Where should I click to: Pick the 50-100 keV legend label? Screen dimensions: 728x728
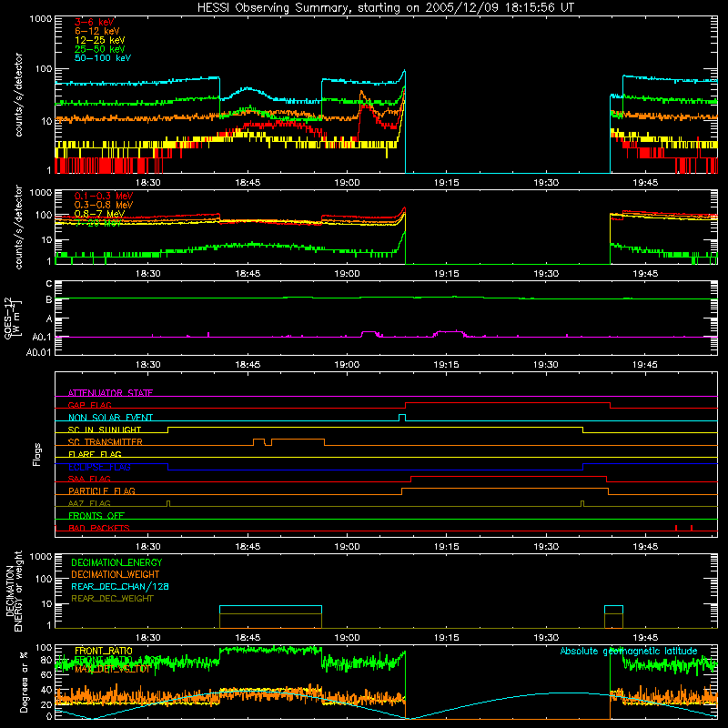pos(103,58)
